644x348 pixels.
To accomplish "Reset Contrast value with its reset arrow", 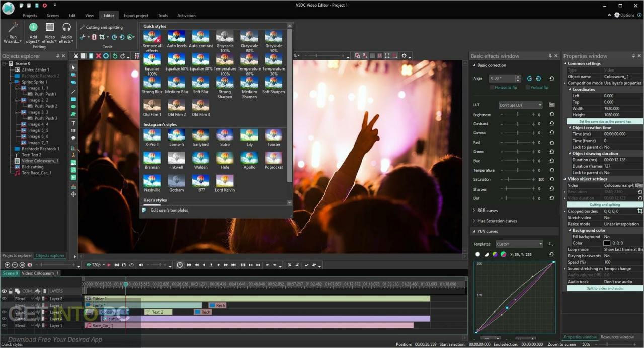I will point(552,124).
